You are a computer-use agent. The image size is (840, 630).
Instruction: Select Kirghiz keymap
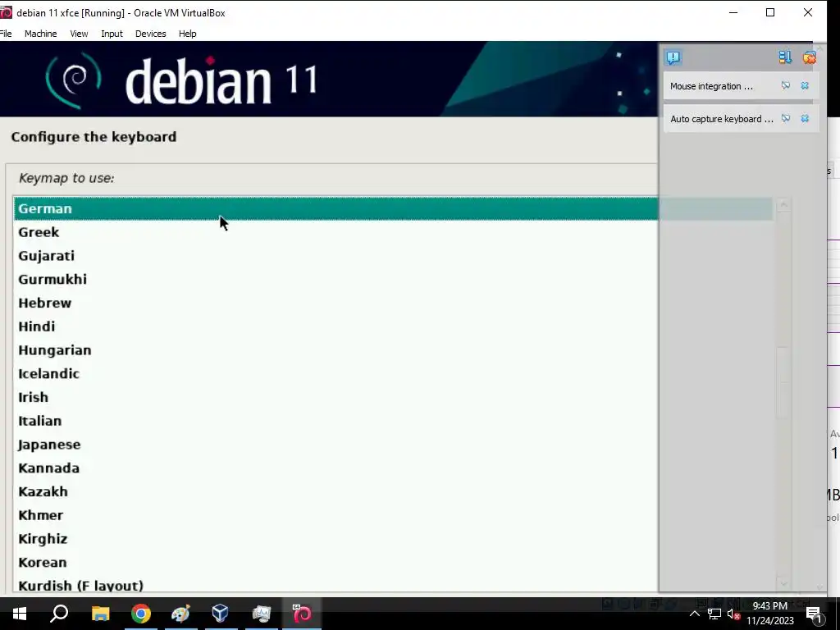(393, 538)
